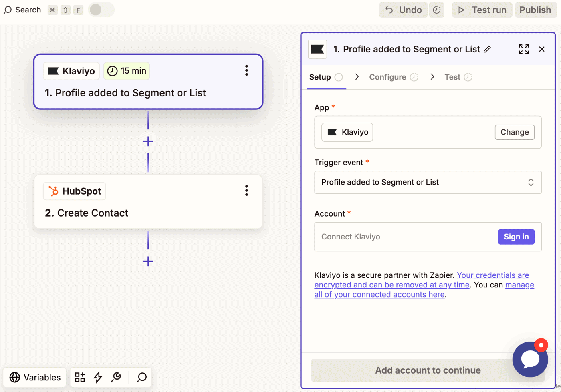Select the Klaviyo trigger step title text
The height and width of the screenshot is (392, 561).
pyautogui.click(x=125, y=93)
